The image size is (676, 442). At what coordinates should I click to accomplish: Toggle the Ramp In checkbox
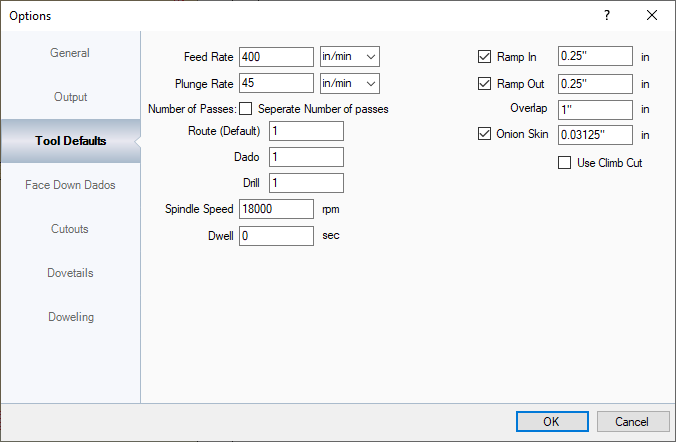click(486, 57)
